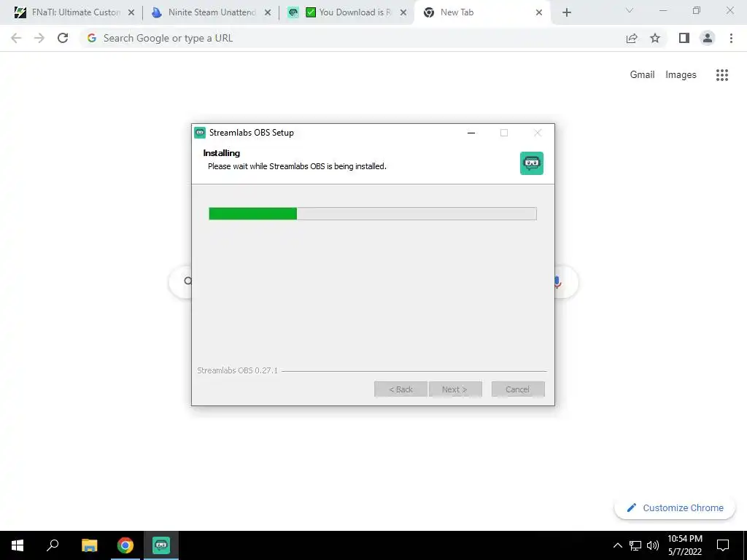This screenshot has height=560, width=747.
Task: Open File Explorer from taskbar
Action: coord(89,545)
